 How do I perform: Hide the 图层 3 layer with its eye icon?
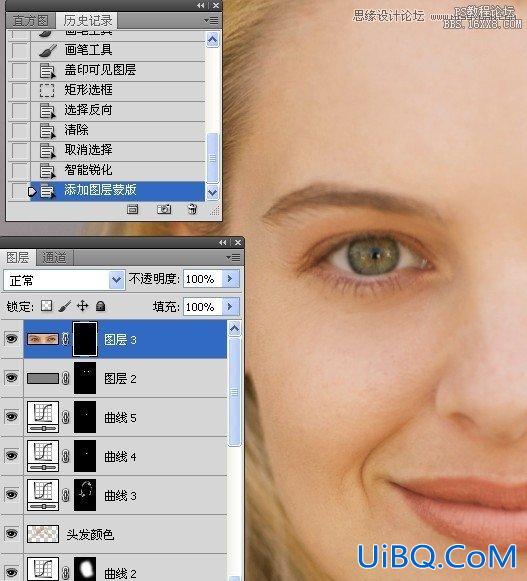(x=11, y=339)
